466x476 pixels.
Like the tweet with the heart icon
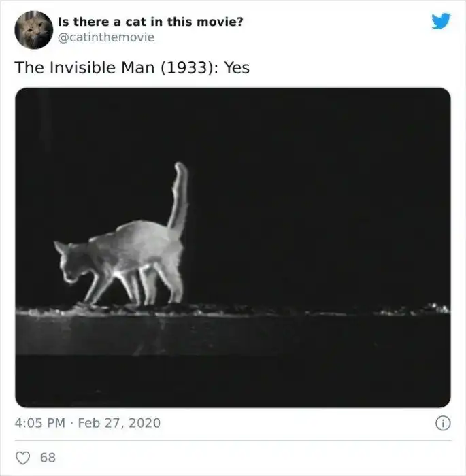click(23, 457)
